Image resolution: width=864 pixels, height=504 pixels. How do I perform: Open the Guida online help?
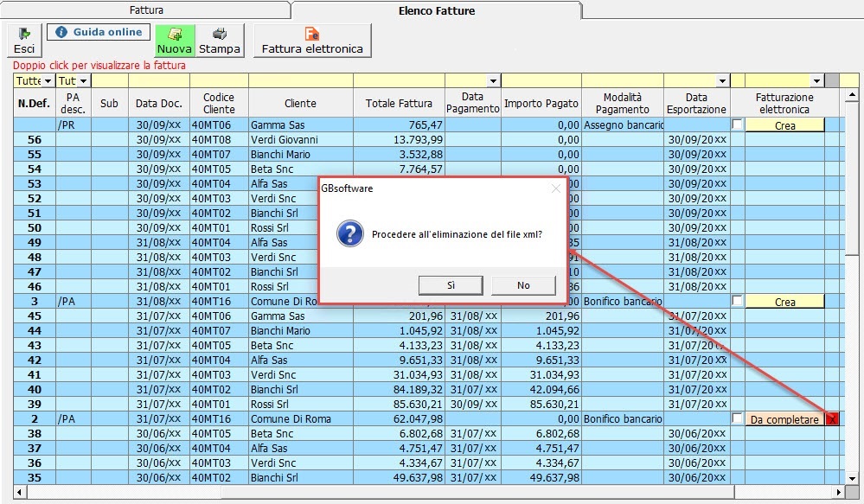pos(99,32)
